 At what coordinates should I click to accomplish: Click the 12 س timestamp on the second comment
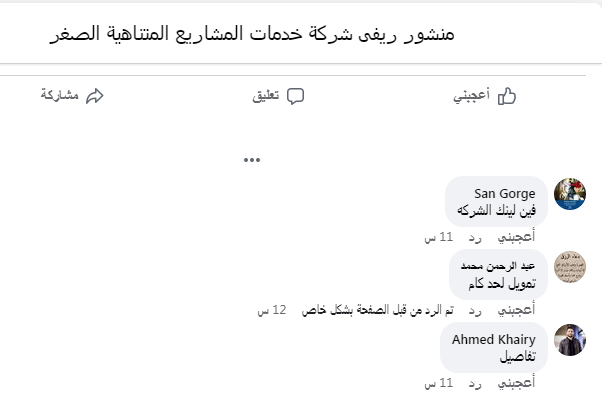coord(272,310)
